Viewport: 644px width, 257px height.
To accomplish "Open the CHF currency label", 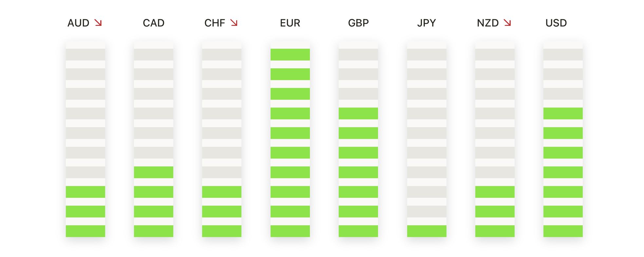I will pos(215,23).
